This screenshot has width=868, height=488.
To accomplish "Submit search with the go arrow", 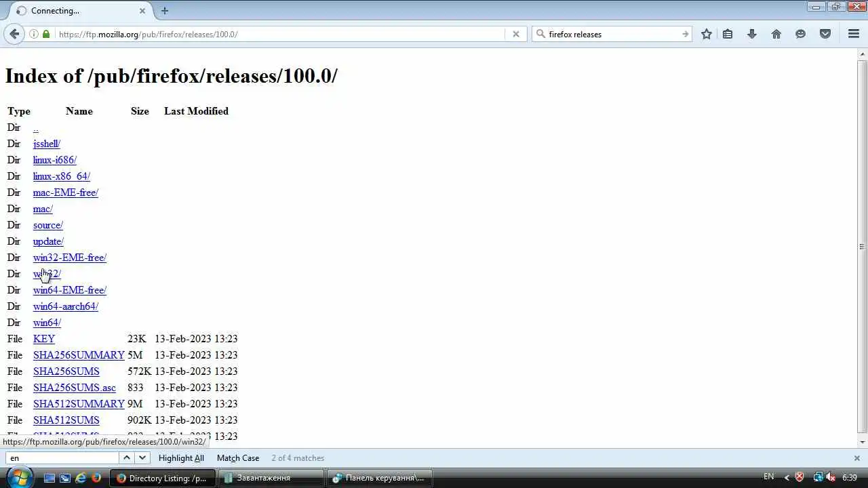I will (x=685, y=34).
